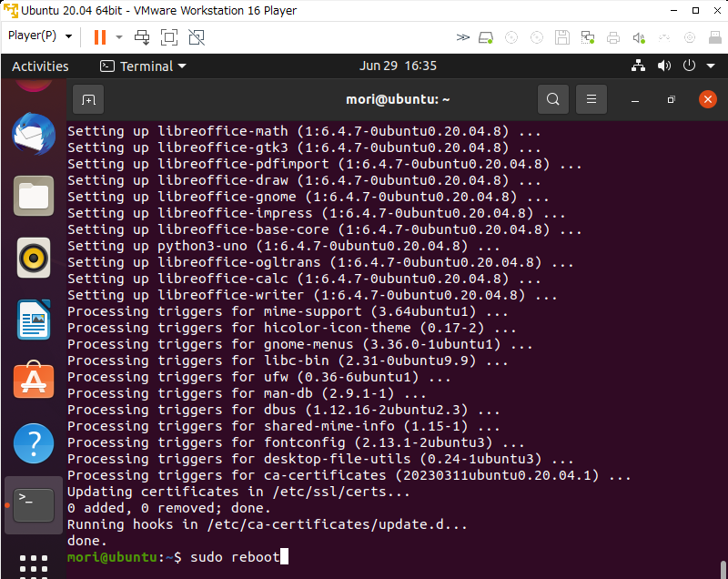Open the power options dropdown next to pause
Viewport: 728px width, 579px height.
tap(119, 37)
